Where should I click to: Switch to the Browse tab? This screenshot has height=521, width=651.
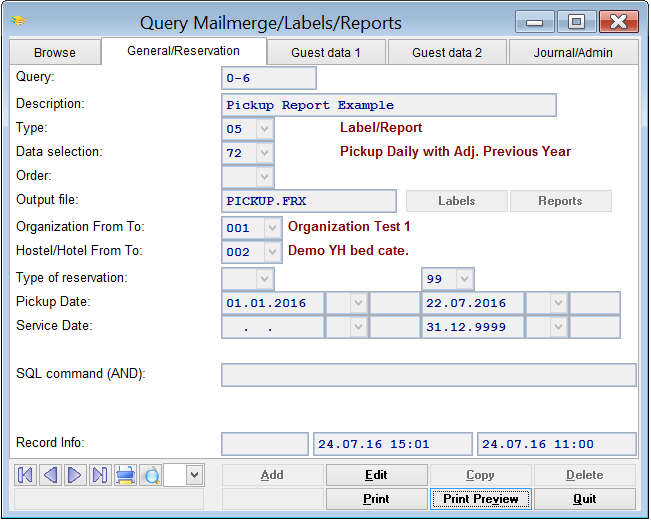coord(55,53)
